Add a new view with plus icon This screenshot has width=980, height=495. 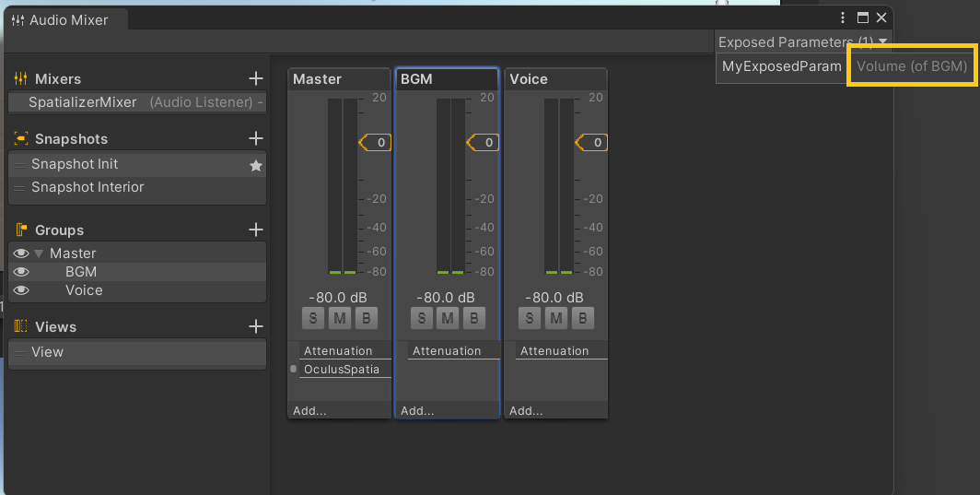(256, 326)
